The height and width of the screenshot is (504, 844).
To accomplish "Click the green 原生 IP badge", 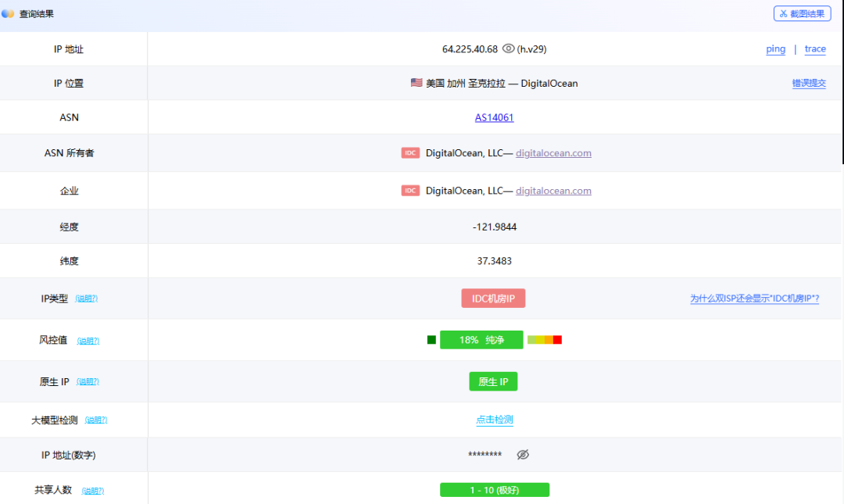I will click(x=493, y=381).
